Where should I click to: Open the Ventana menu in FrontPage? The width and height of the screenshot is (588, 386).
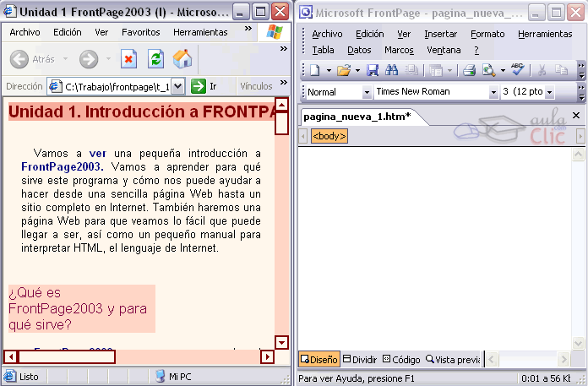(444, 50)
